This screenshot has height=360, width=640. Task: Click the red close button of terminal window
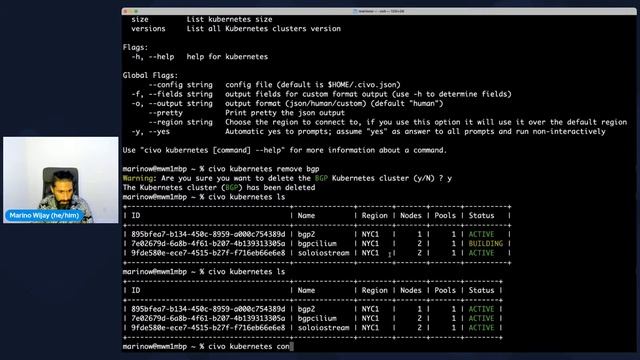click(125, 11)
